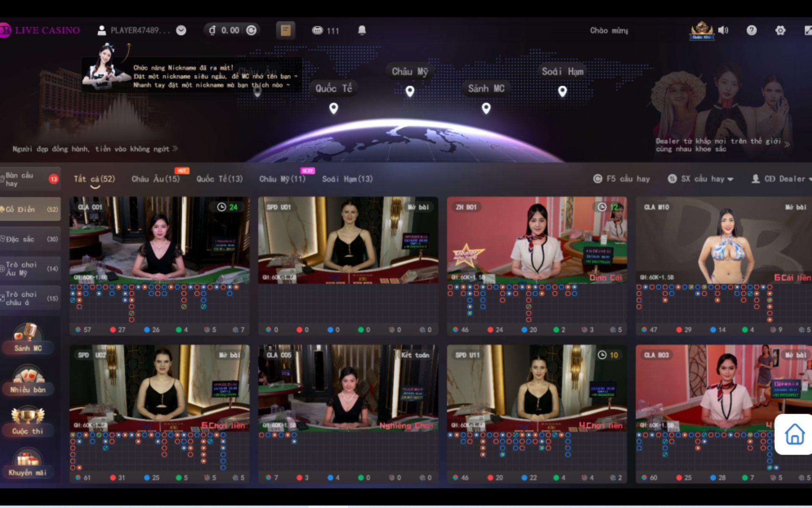Refresh balance using the circular arrow icon
The height and width of the screenshot is (508, 812).
tap(251, 30)
